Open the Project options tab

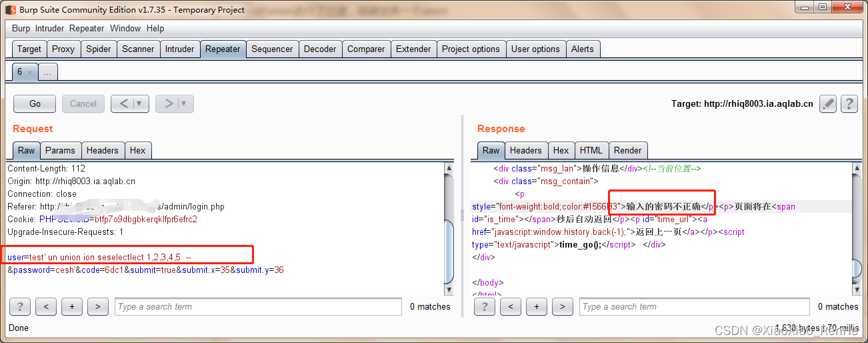pyautogui.click(x=471, y=49)
